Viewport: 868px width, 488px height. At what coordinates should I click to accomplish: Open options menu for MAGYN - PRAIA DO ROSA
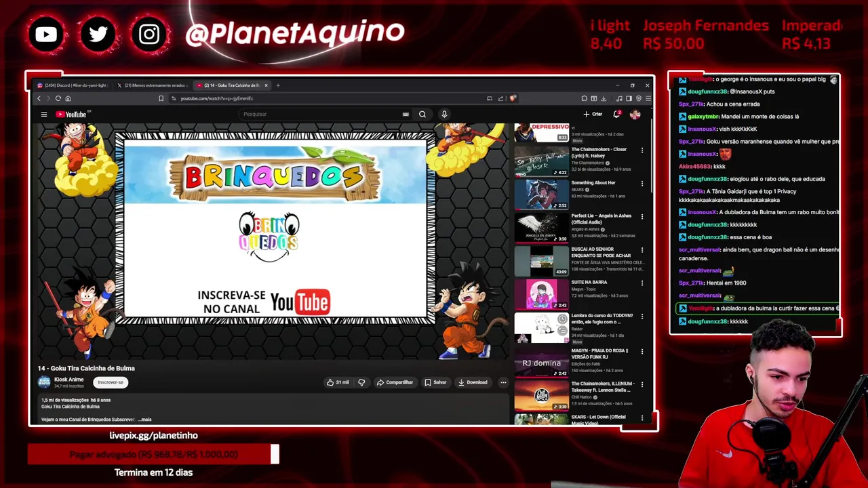[x=642, y=352]
